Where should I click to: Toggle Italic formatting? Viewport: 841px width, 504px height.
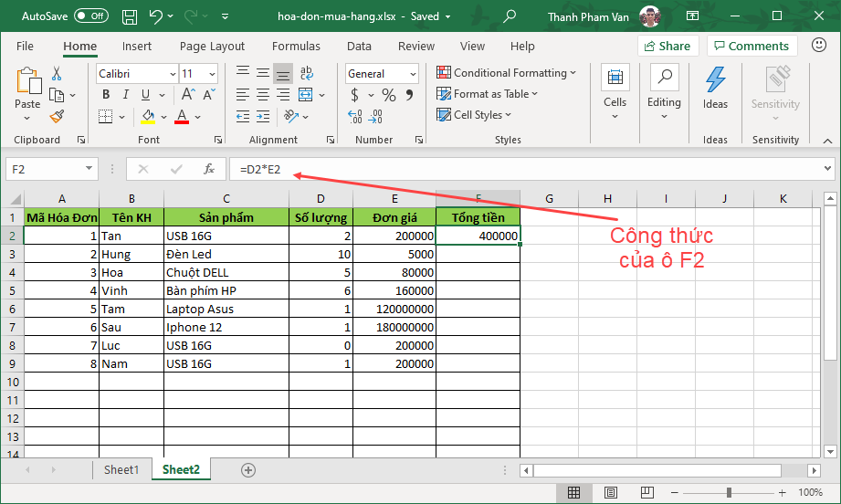[125, 95]
